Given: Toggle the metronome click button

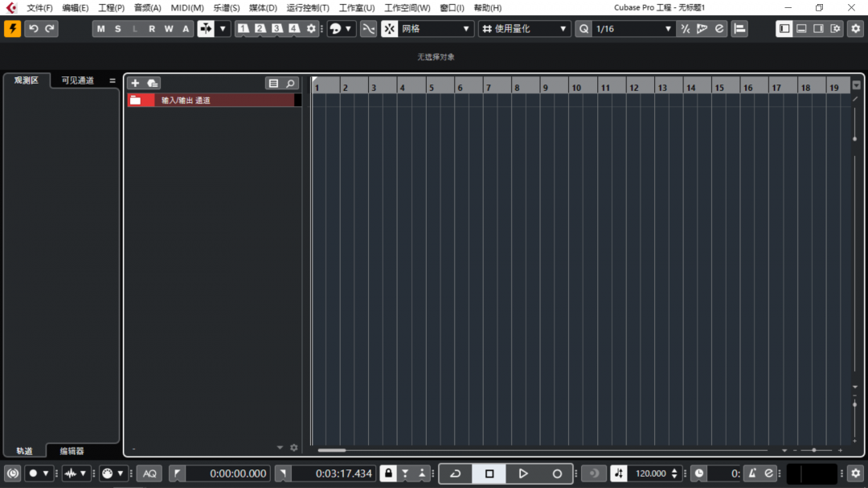Looking at the screenshot, I should 752,474.
